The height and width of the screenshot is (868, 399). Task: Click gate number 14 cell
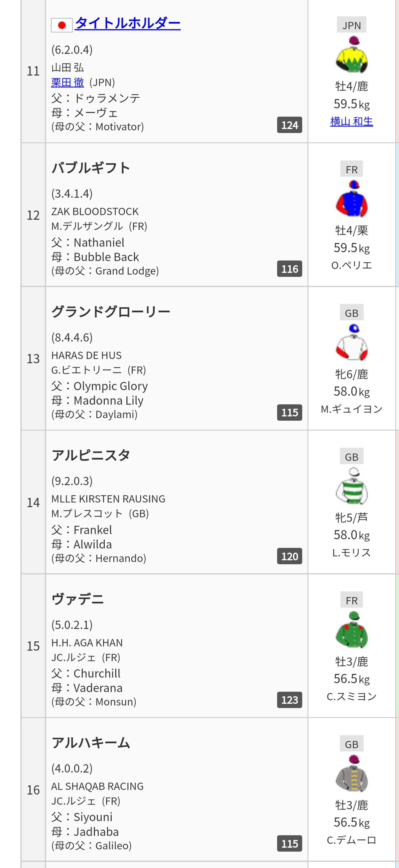[x=33, y=502]
